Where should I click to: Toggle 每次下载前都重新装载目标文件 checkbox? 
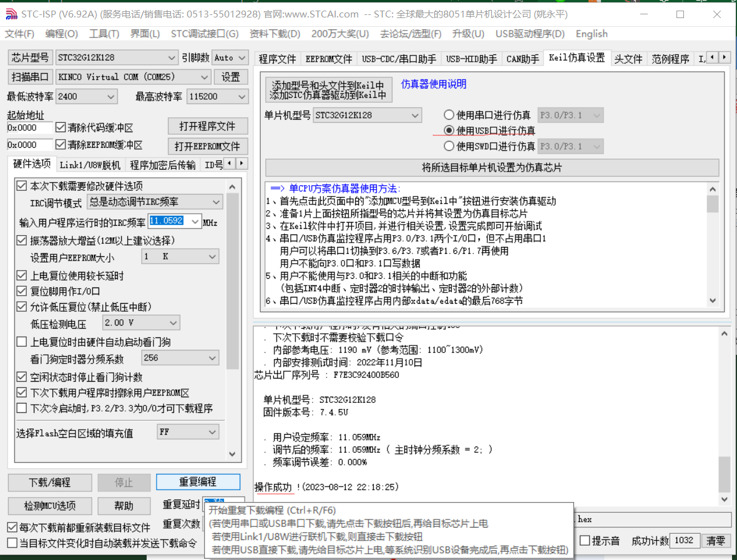tap(12, 527)
